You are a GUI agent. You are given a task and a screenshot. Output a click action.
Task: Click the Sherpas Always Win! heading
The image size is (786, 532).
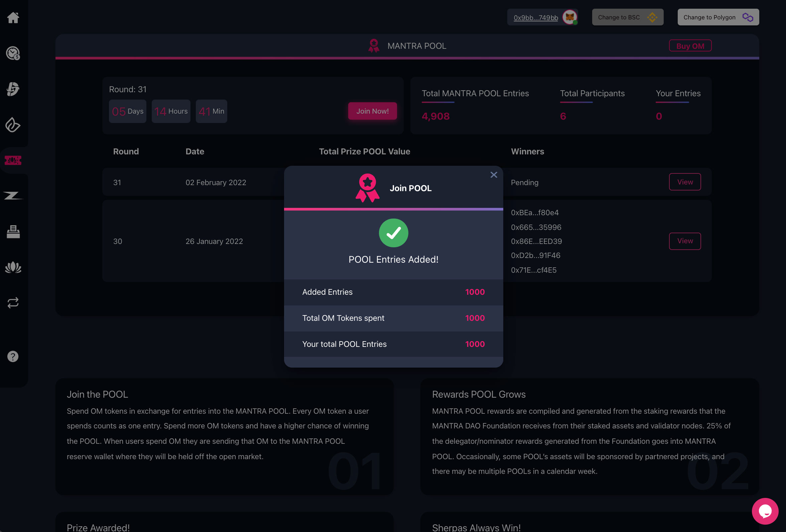476,528
